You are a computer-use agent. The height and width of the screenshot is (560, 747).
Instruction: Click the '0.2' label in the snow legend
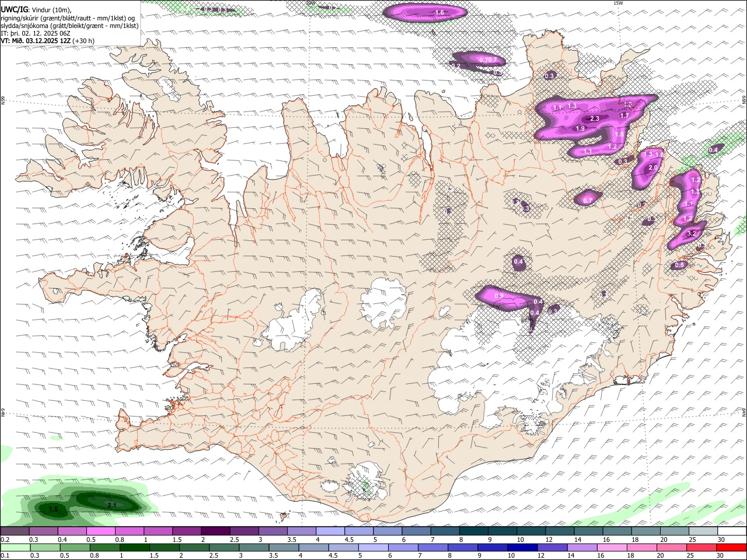[x=5, y=540]
